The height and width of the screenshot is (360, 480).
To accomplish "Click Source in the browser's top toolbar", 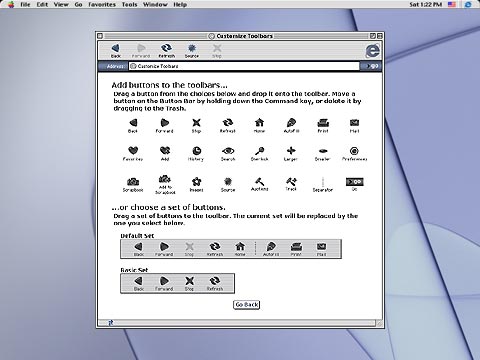I will coord(192,51).
